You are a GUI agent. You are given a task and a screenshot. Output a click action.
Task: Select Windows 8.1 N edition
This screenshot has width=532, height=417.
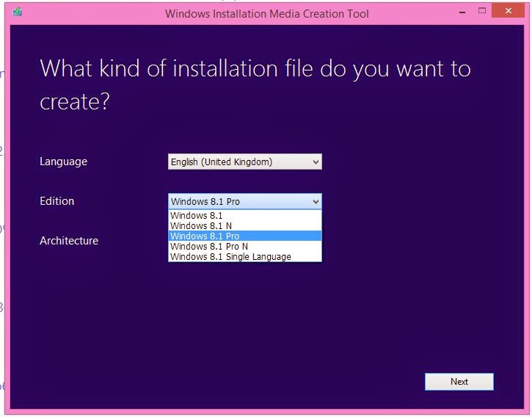click(244, 226)
